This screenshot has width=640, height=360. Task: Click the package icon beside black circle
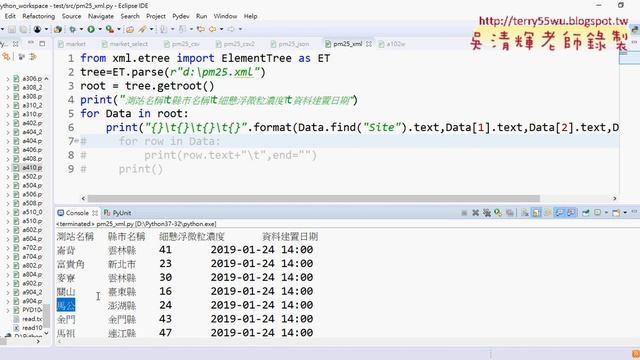click(58, 29)
